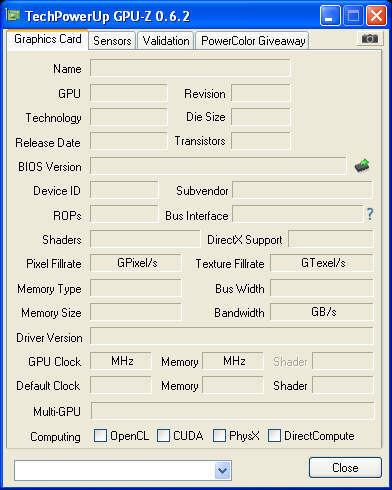
Task: Toggle the CUDA checkbox
Action: point(163,435)
